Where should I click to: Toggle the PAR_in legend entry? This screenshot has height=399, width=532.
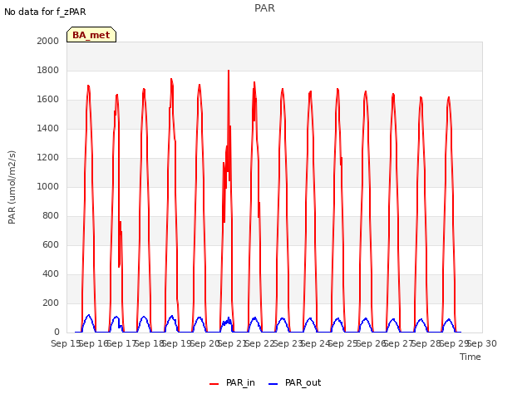pyautogui.click(x=233, y=383)
